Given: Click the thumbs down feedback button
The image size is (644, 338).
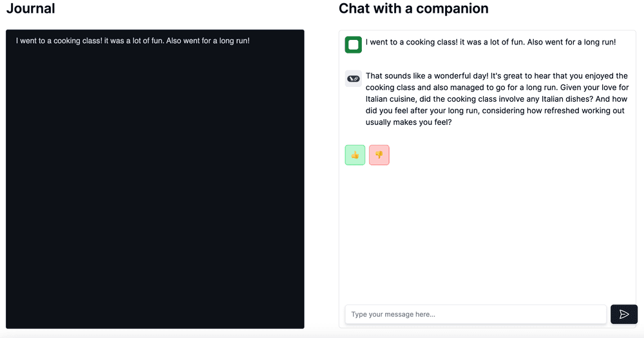Looking at the screenshot, I should [x=379, y=155].
